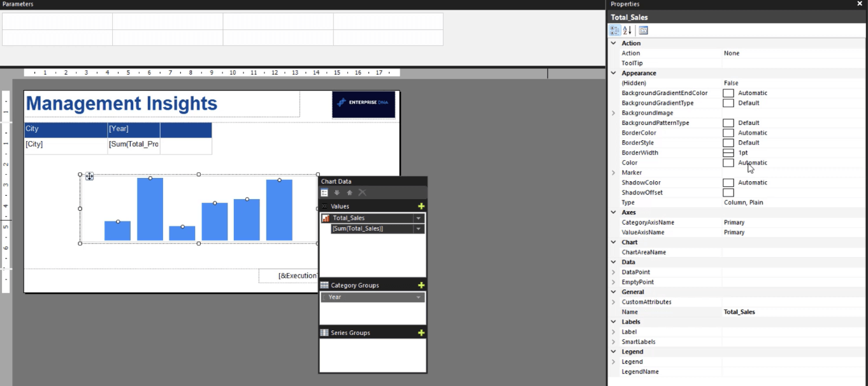Viewport: 868px width, 386px height.
Task: Click the [Sum(Total_Pro data cell
Action: pos(134,145)
